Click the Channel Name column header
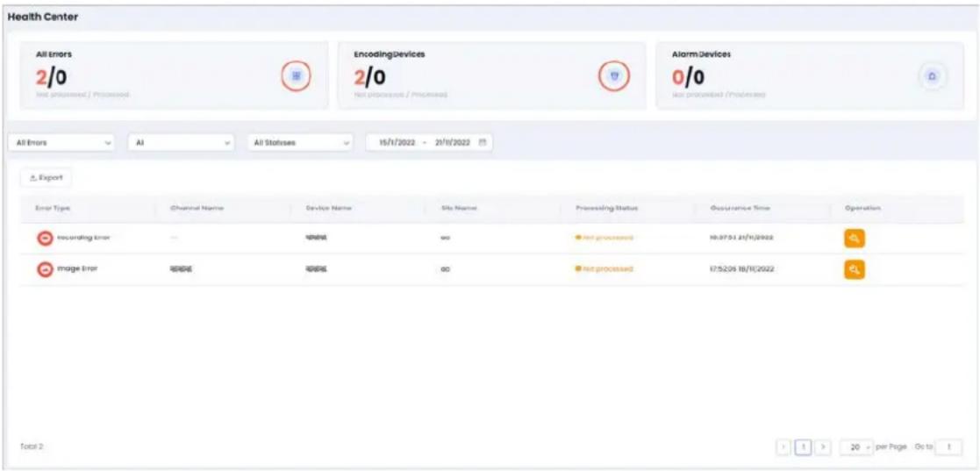 [197, 208]
